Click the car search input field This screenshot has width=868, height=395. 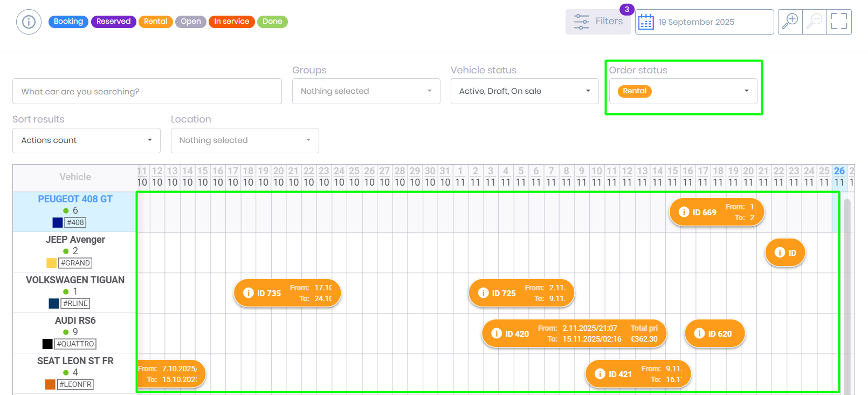click(x=147, y=91)
